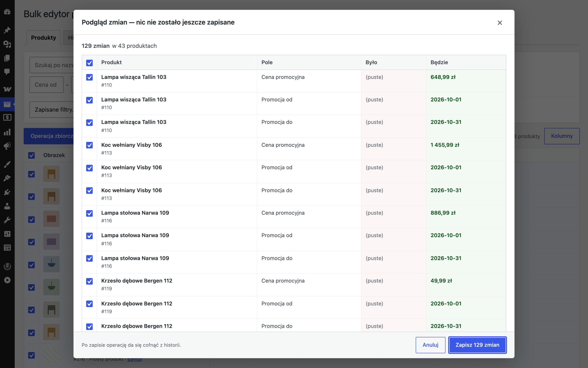Click Anuluj to cancel changes
The image size is (588, 368).
(430, 345)
